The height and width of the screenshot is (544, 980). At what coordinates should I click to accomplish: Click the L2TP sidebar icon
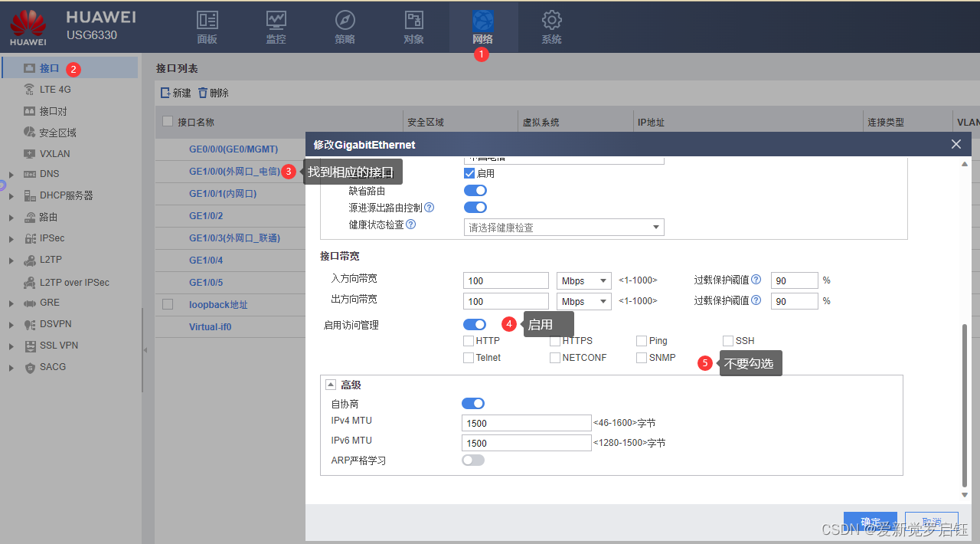coord(30,261)
